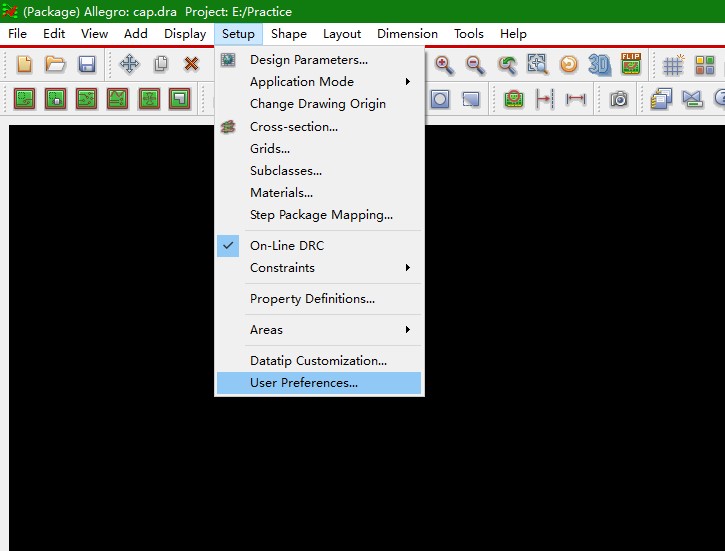
Task: Open the Edit menu
Action: coord(54,34)
